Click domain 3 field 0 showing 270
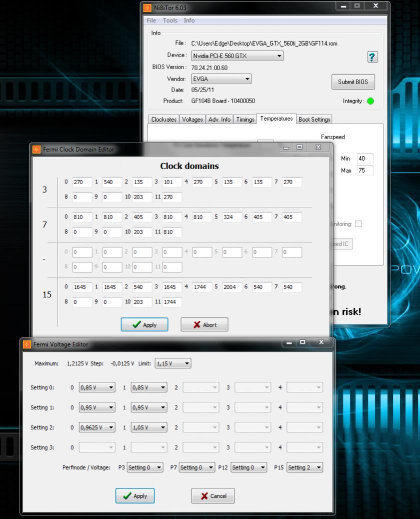The height and width of the screenshot is (519, 420). click(82, 182)
